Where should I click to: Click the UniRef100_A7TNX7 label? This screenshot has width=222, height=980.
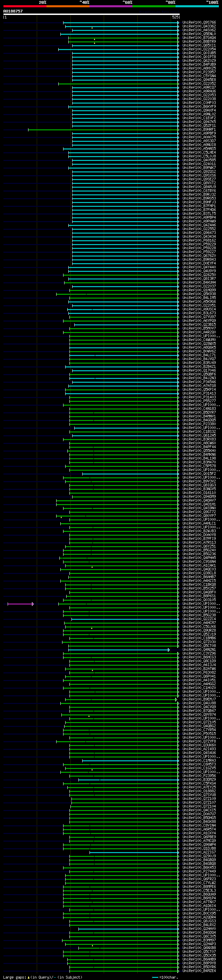point(199,902)
